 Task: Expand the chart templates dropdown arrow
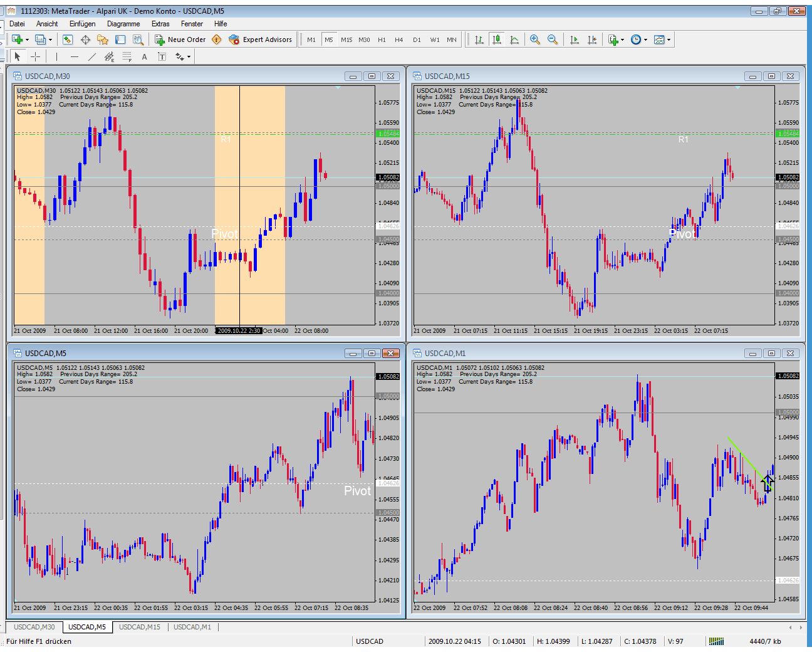pos(669,39)
